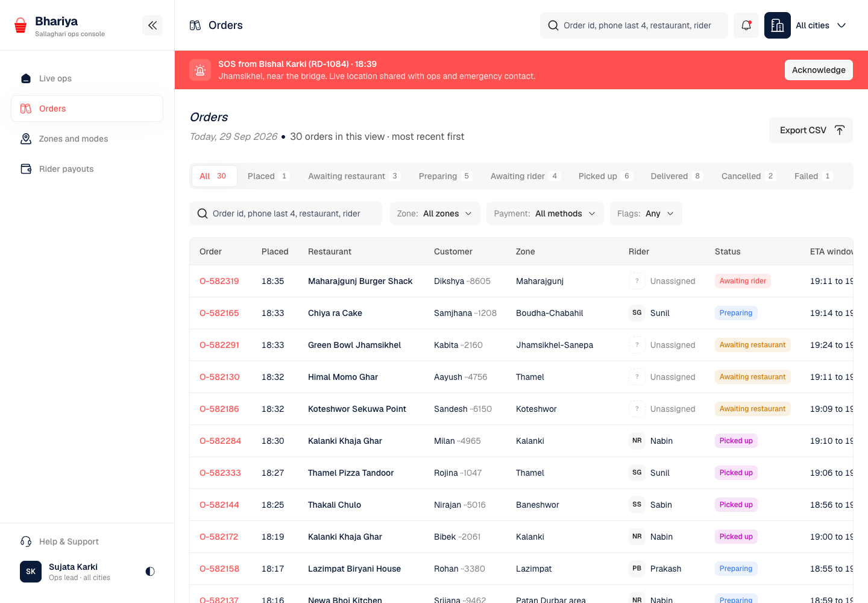Switch to the Picked up tab
The height and width of the screenshot is (603, 868).
[x=605, y=176]
